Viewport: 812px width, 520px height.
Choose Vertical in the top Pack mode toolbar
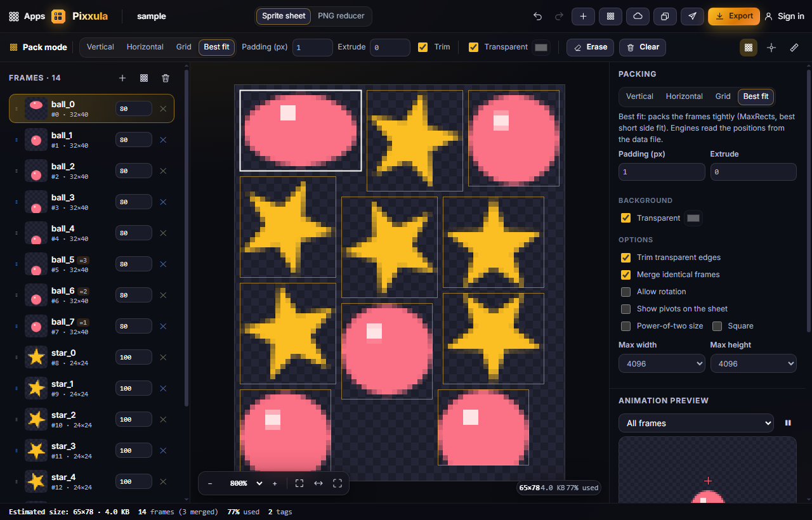tap(100, 47)
